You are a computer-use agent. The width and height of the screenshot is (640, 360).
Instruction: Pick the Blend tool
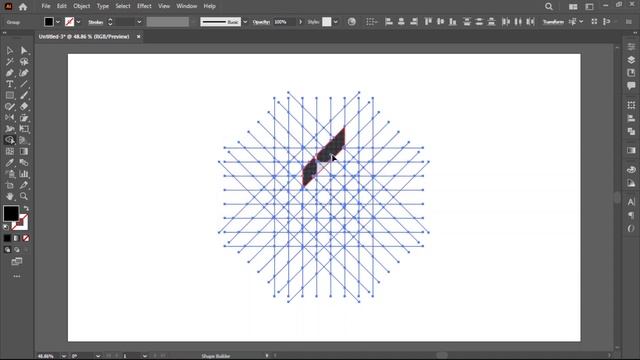[24, 162]
